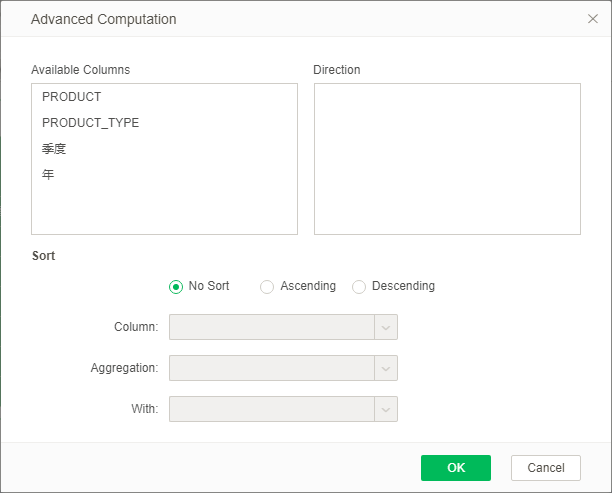This screenshot has height=493, width=612.
Task: Click the Sort section heading
Action: (43, 256)
